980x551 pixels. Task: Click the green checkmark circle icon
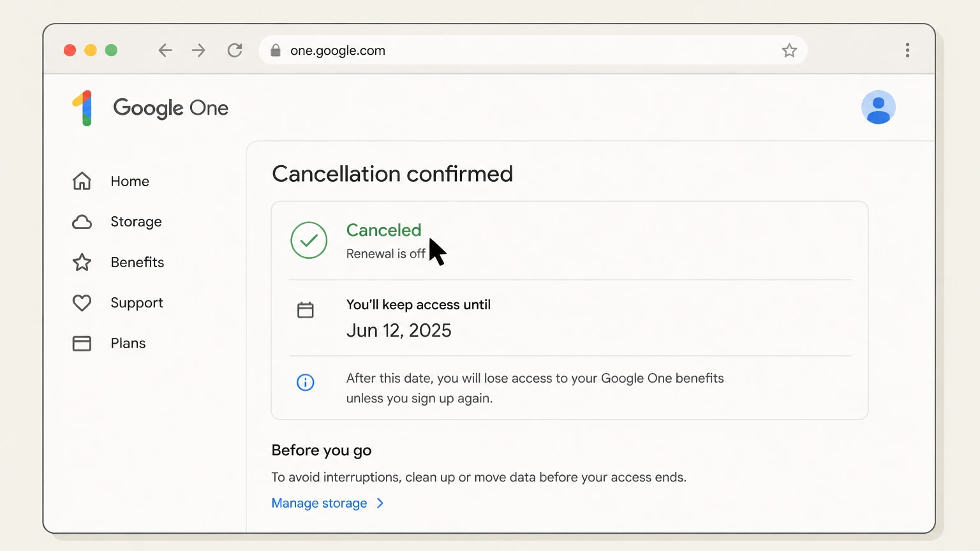coord(309,240)
